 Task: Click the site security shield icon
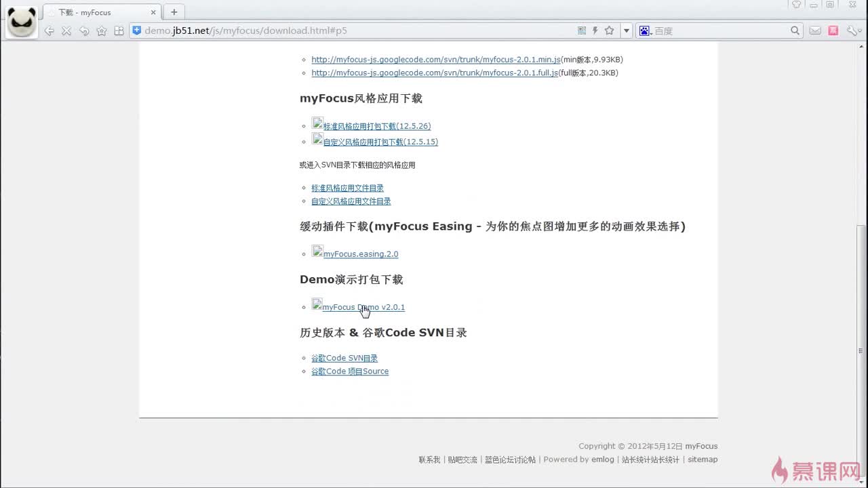point(136,30)
